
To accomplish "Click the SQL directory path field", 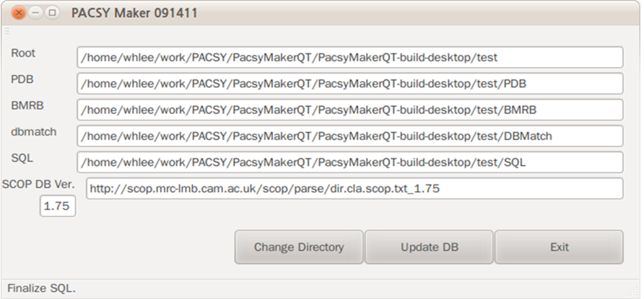I will tap(350, 162).
